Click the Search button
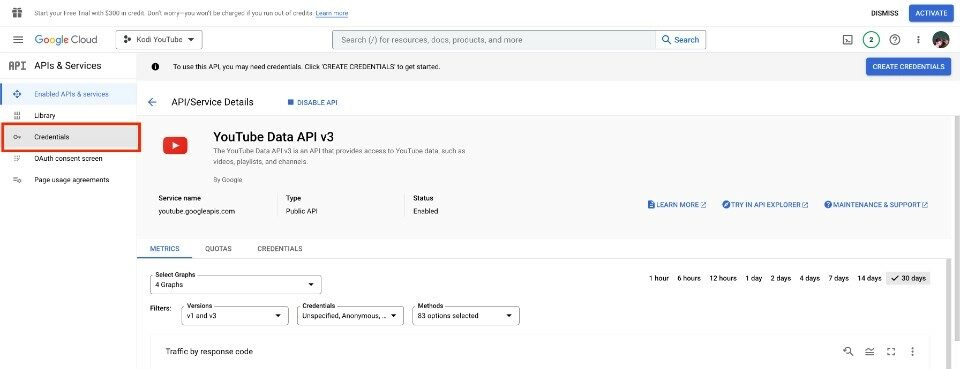The image size is (960, 369). coord(680,40)
